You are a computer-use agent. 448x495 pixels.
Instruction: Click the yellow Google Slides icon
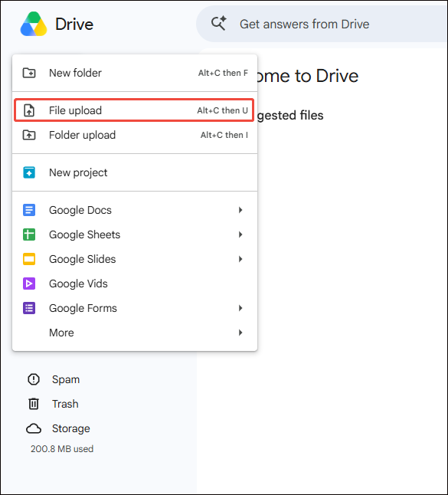pos(29,259)
